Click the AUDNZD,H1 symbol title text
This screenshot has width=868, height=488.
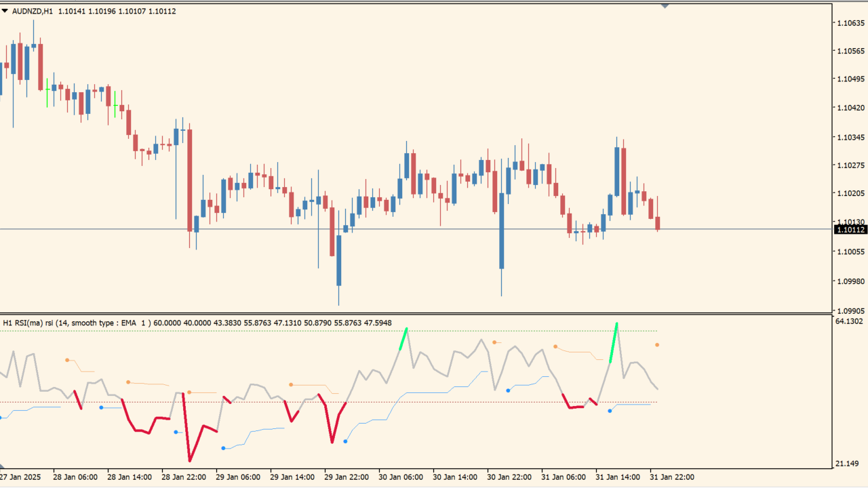click(33, 11)
